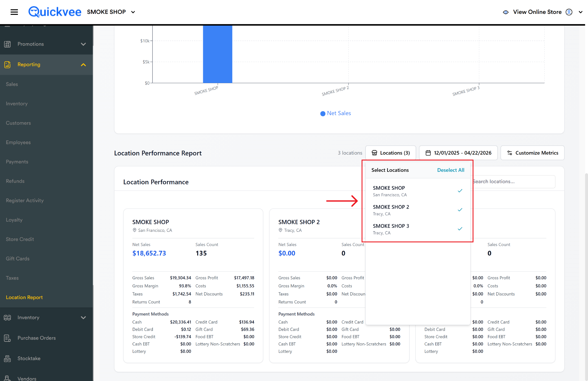Focus the Search locations input field
Image resolution: width=588 pixels, height=381 pixels.
(513, 182)
